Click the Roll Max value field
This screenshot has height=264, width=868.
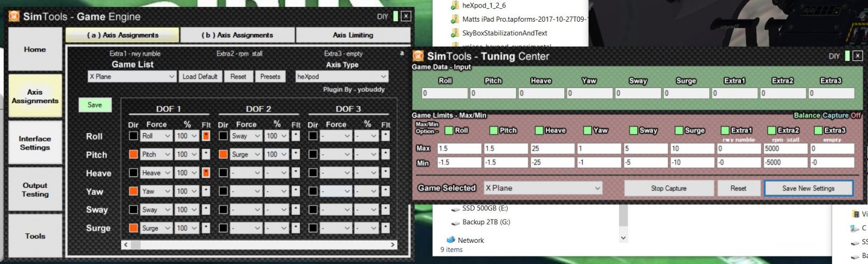[459, 148]
